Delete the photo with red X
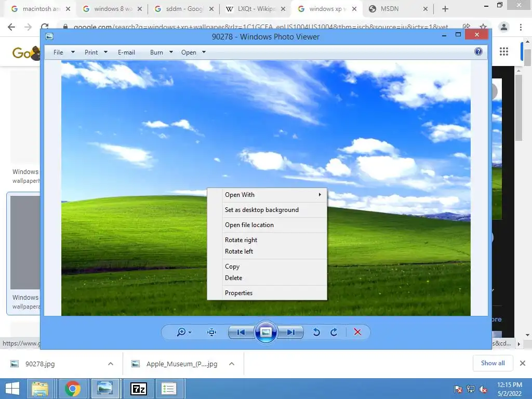The width and height of the screenshot is (532, 399). click(357, 332)
